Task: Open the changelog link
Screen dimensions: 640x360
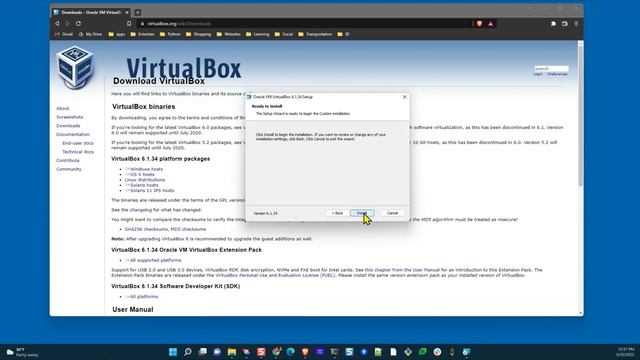Action: (140, 210)
